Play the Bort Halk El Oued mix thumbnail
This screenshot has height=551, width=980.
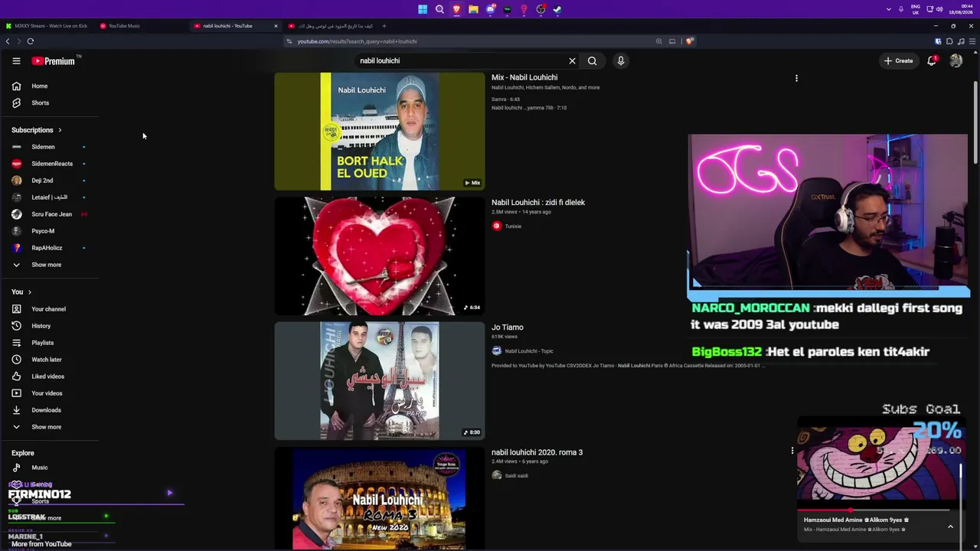pyautogui.click(x=380, y=132)
